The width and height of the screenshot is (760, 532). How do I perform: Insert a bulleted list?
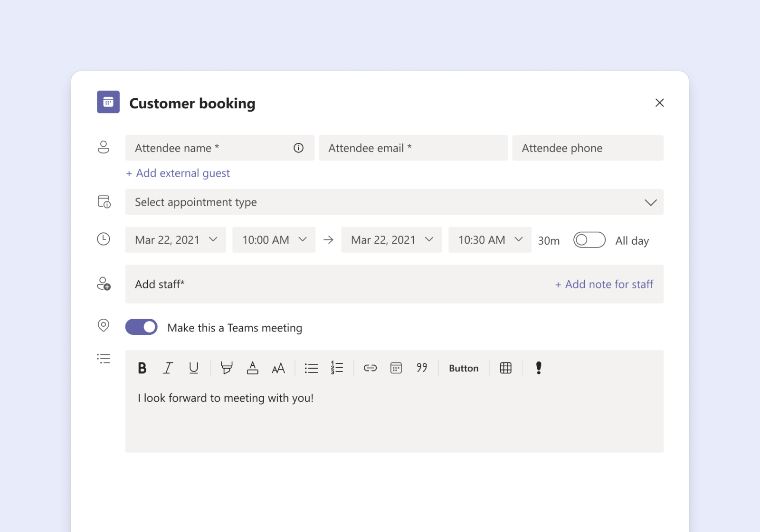[x=311, y=368]
